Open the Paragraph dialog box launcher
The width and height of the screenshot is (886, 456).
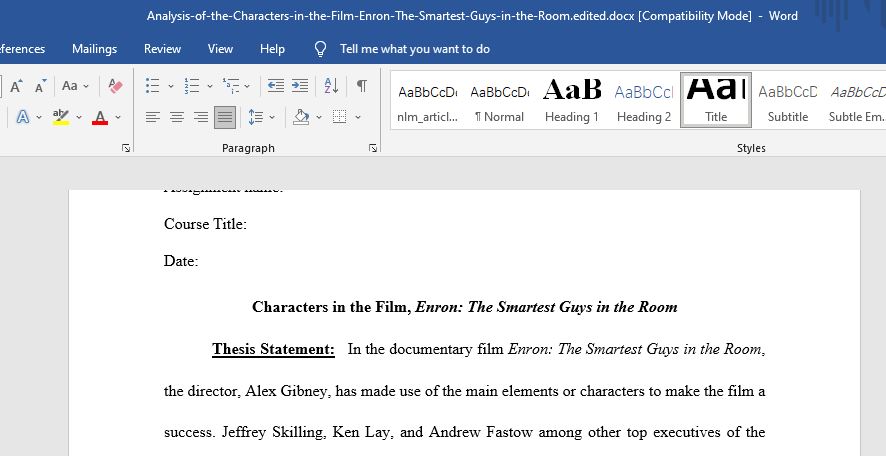[372, 148]
